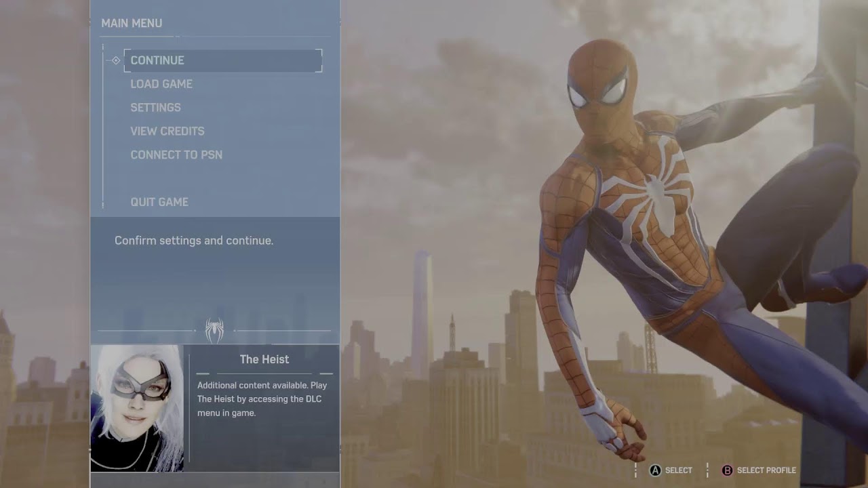Image resolution: width=868 pixels, height=488 pixels.
Task: Click the 'Confirm settings and continue.' hint text
Action: tap(194, 241)
